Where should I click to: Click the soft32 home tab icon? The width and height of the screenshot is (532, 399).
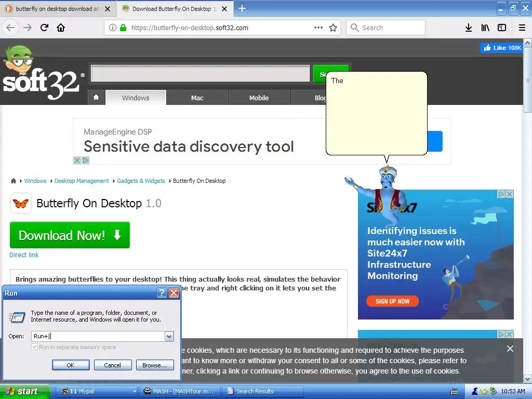(96, 97)
